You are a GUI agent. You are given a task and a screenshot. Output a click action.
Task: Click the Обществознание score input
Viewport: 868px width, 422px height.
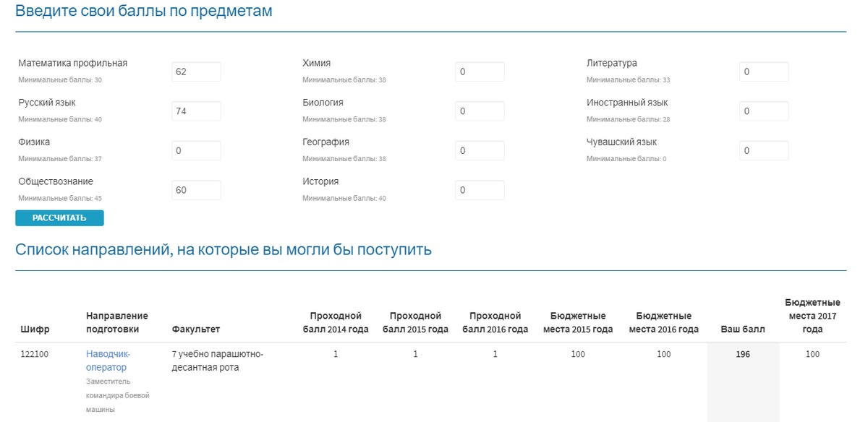click(196, 190)
